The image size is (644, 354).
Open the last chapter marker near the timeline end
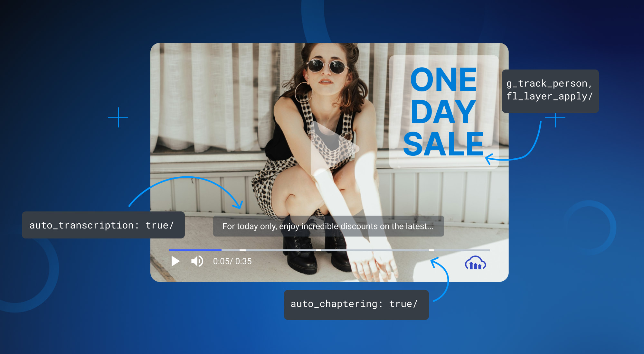431,250
